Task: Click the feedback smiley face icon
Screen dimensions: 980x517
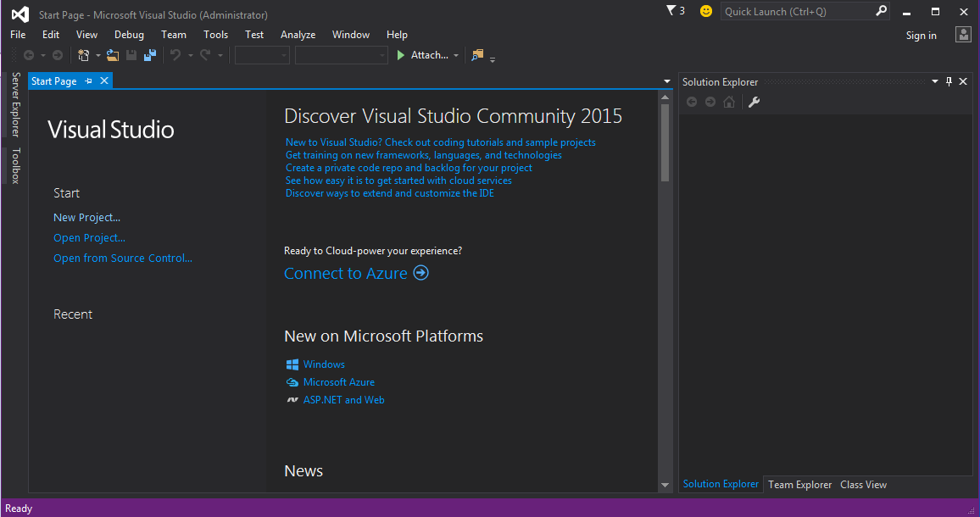Action: pyautogui.click(x=706, y=11)
